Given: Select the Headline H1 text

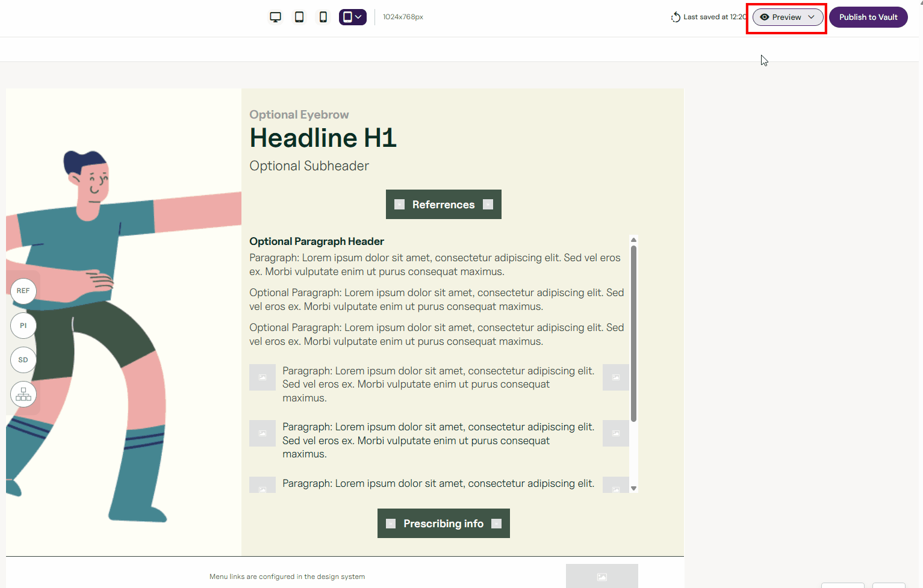Looking at the screenshot, I should click(323, 138).
